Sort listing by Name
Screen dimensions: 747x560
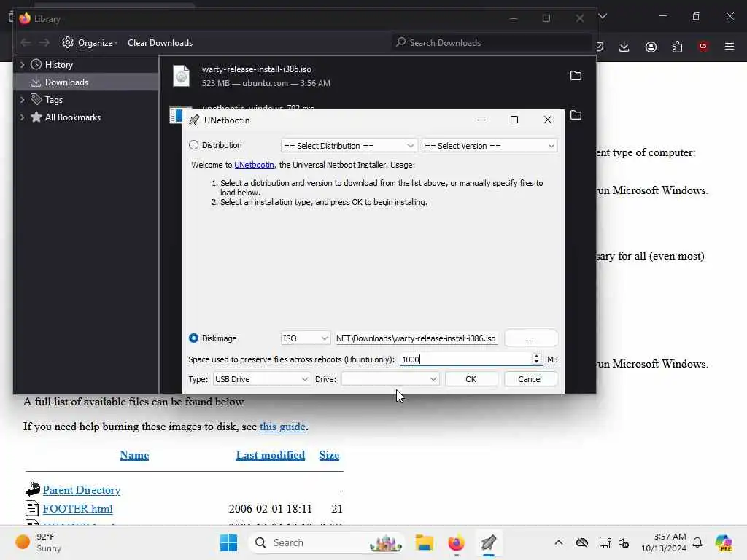(134, 455)
